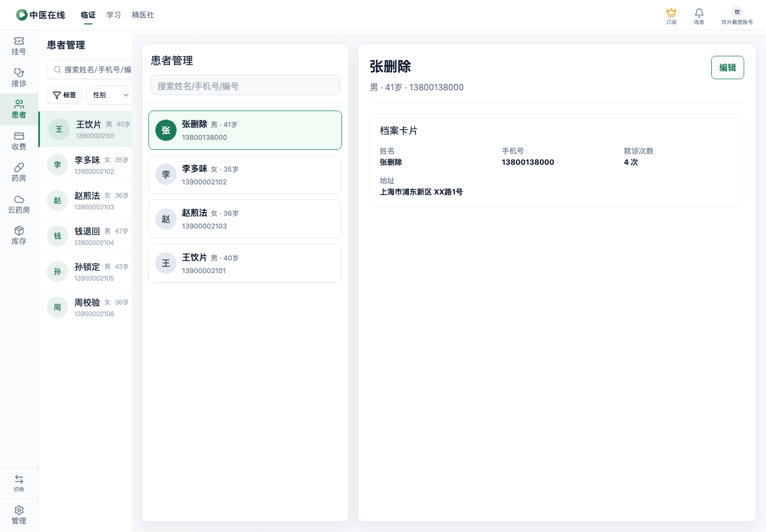Click the 就诊次数 value 4 次
766x532 pixels.
tap(631, 162)
